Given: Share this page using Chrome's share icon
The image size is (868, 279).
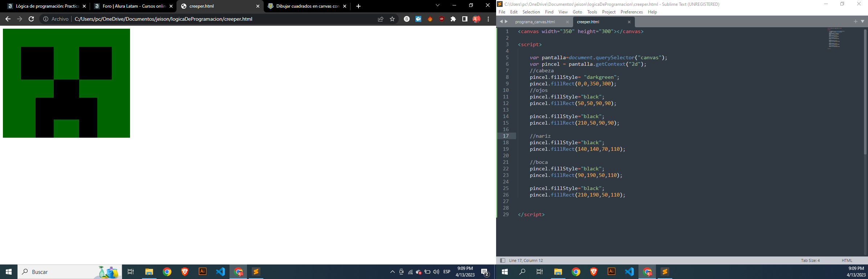Looking at the screenshot, I should pyautogui.click(x=381, y=19).
